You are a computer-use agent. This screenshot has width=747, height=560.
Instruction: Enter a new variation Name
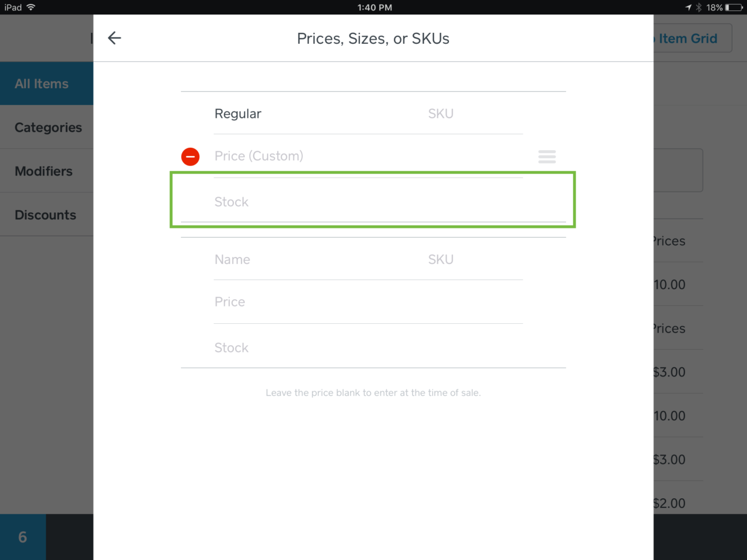pos(312,260)
